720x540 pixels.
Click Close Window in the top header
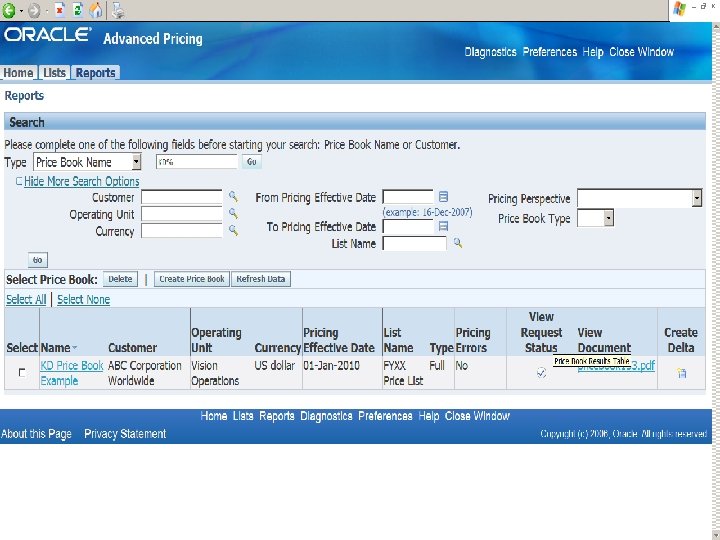641,52
